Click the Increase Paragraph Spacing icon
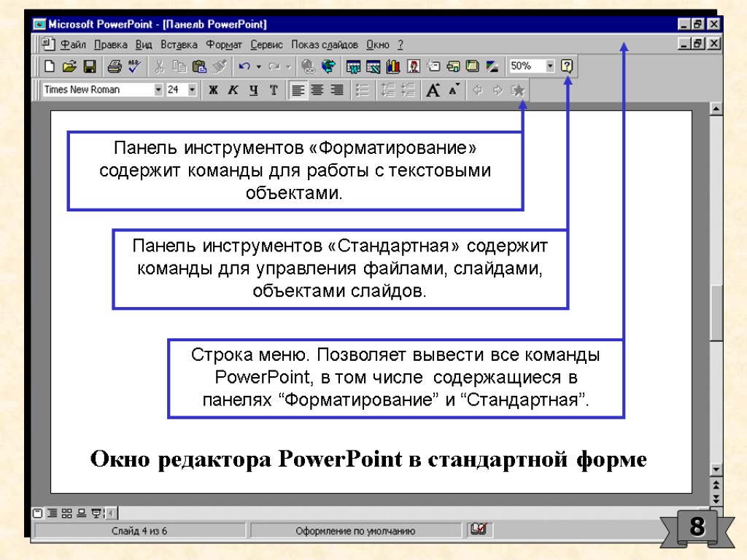The height and width of the screenshot is (560, 747). [388, 90]
